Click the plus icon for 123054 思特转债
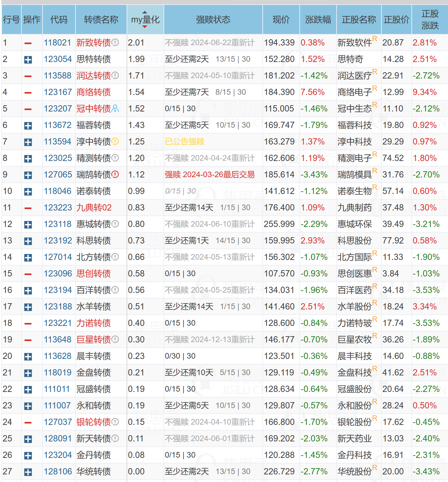 pos(28,60)
